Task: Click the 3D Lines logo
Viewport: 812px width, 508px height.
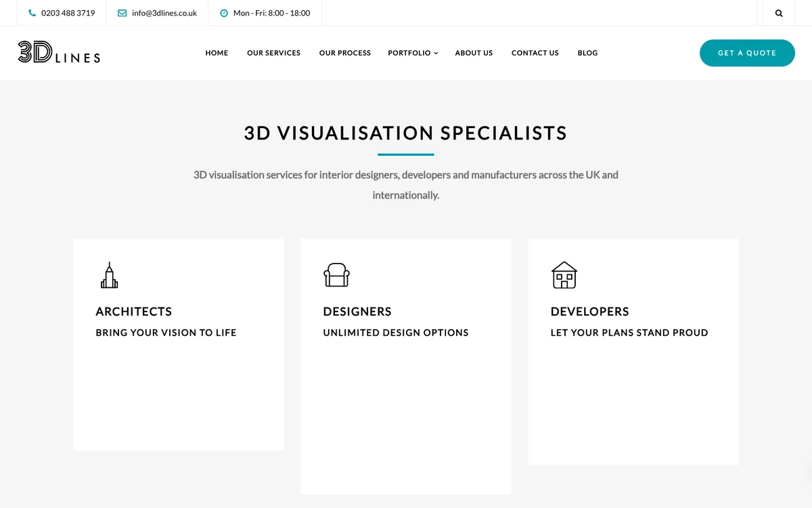Action: (x=59, y=52)
